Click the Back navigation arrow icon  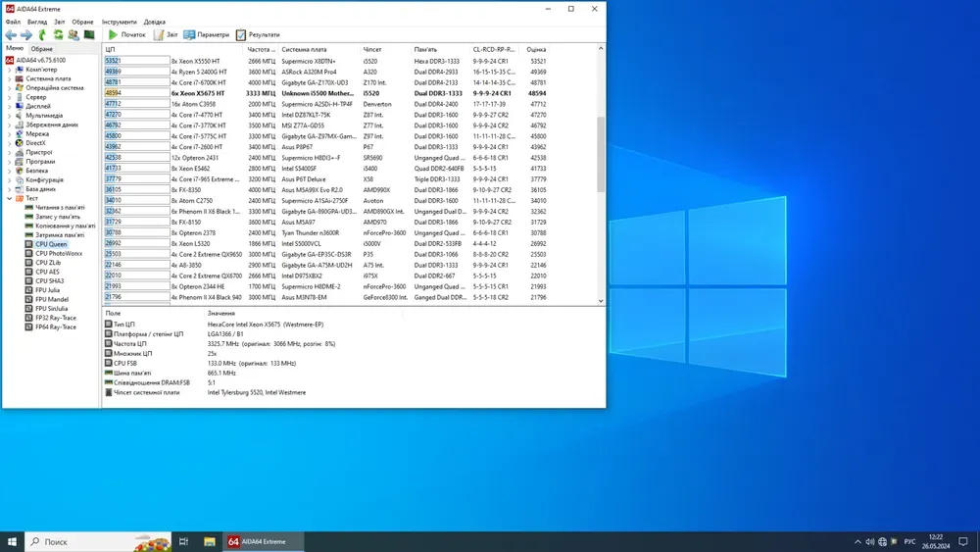(11, 35)
